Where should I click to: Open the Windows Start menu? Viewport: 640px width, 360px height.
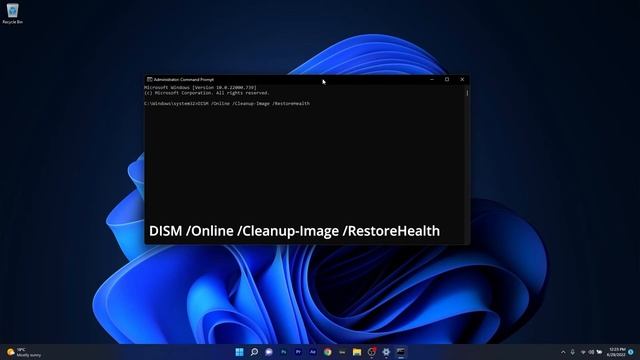pyautogui.click(x=240, y=352)
